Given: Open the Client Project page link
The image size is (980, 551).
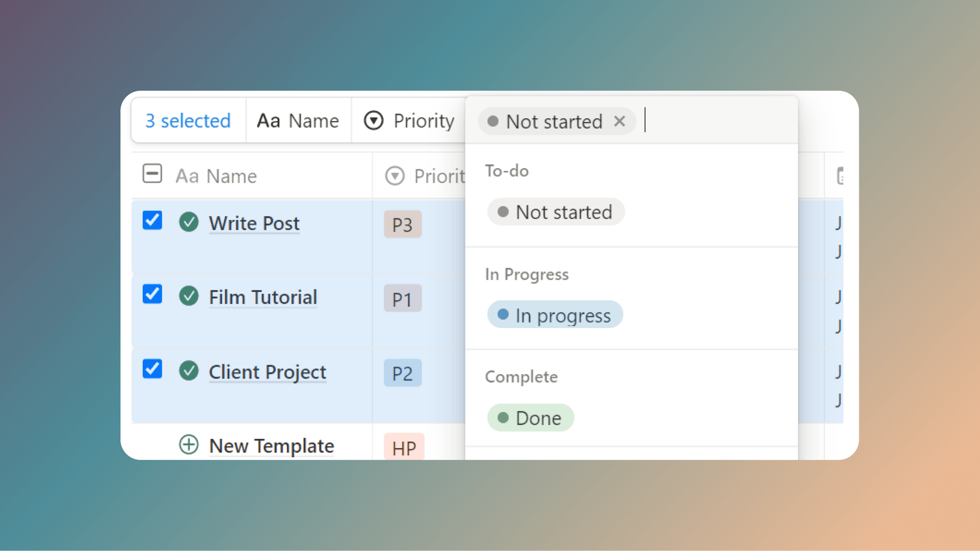Looking at the screenshot, I should pos(267,371).
